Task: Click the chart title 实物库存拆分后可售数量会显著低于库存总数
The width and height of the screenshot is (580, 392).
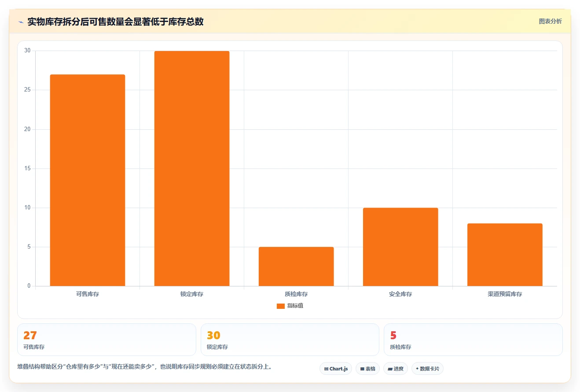Action: pyautogui.click(x=115, y=22)
